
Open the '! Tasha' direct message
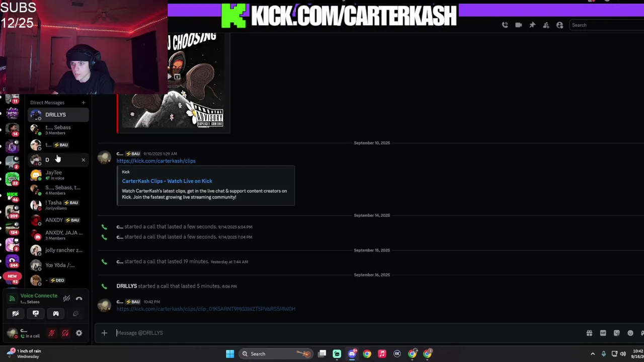58,205
